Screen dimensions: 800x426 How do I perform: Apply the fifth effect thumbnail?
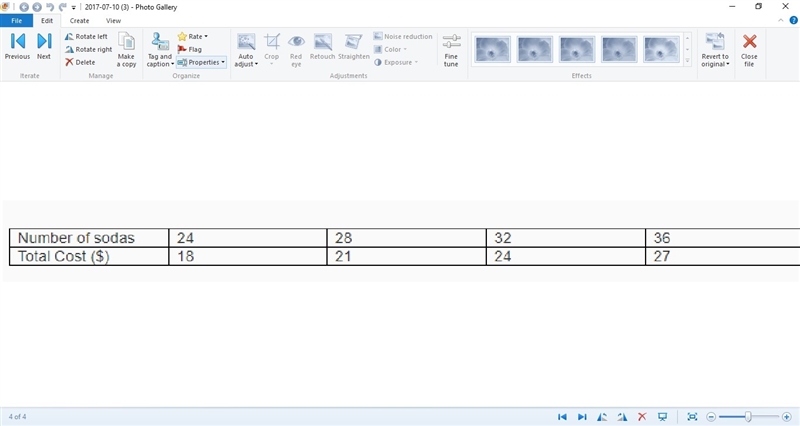point(661,49)
